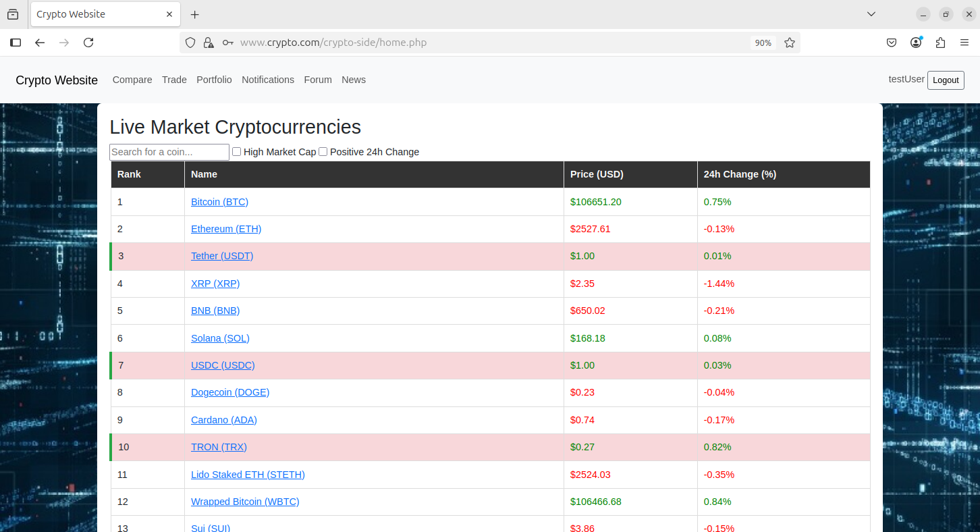Bookmark this page with star icon
This screenshot has height=532, width=980.
(x=790, y=43)
